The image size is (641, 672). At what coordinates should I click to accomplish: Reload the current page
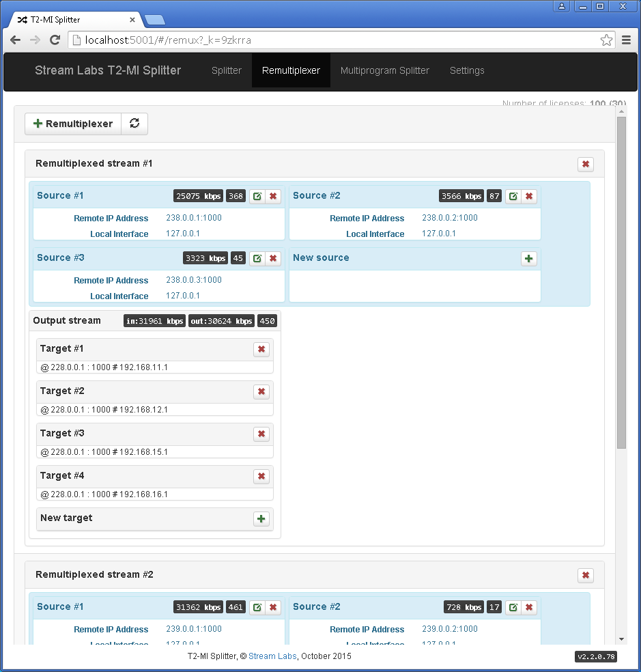point(55,40)
